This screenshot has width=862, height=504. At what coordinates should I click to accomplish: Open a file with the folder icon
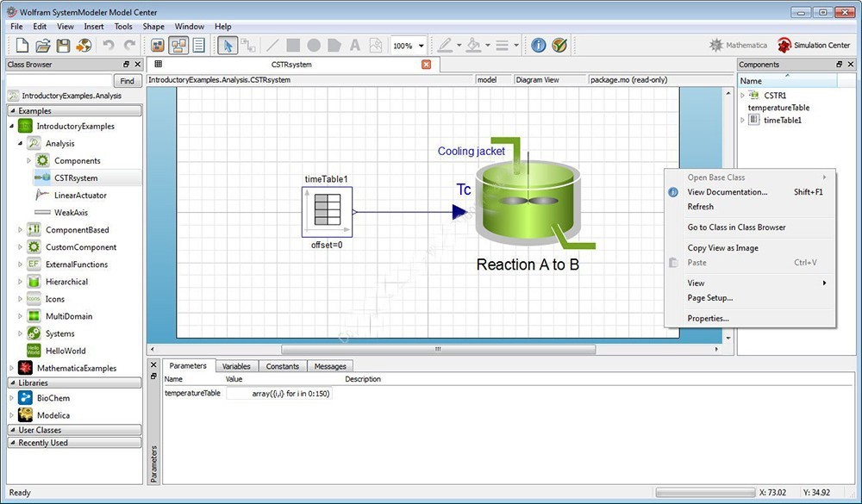click(x=43, y=45)
